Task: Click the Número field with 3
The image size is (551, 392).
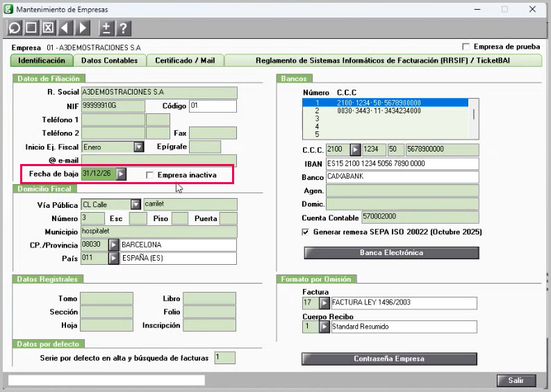Action: (x=93, y=218)
